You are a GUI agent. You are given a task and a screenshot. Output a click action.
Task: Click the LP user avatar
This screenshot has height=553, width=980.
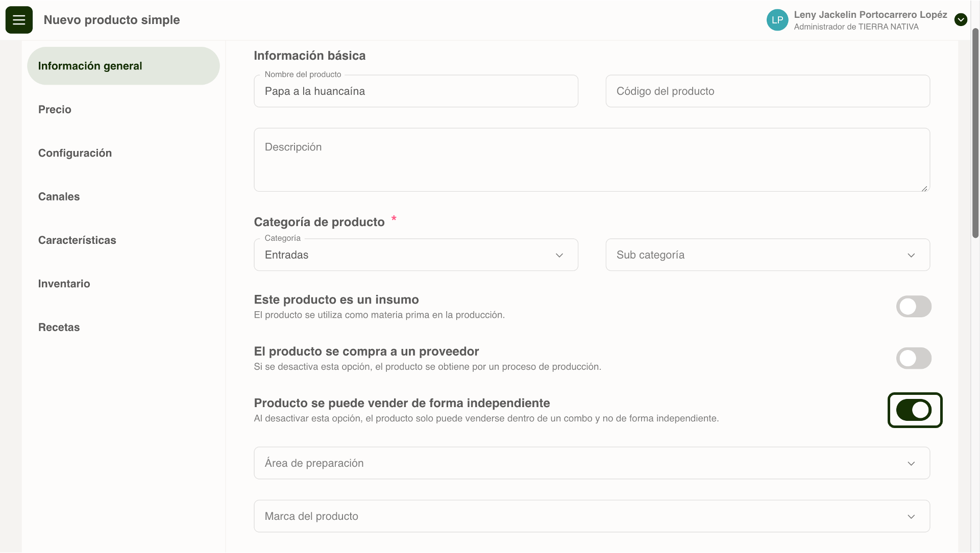(777, 20)
